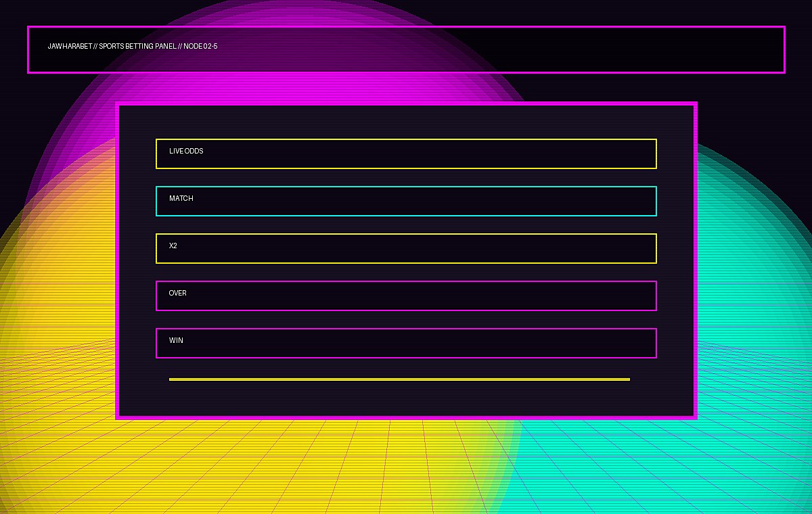
Task: Select the OVER bet row
Action: pos(406,296)
